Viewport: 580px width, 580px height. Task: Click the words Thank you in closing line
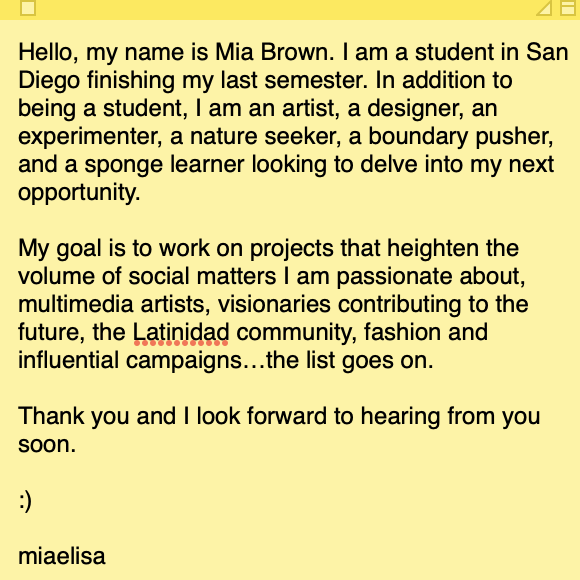74,416
